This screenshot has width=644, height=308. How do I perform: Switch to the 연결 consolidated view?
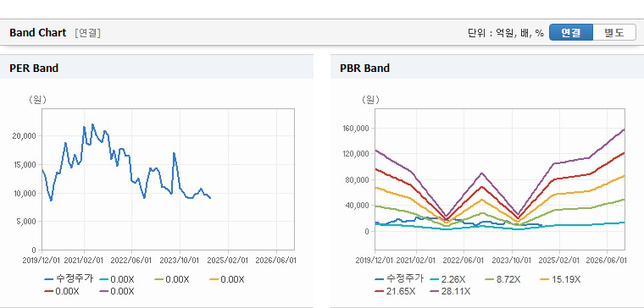(x=571, y=32)
